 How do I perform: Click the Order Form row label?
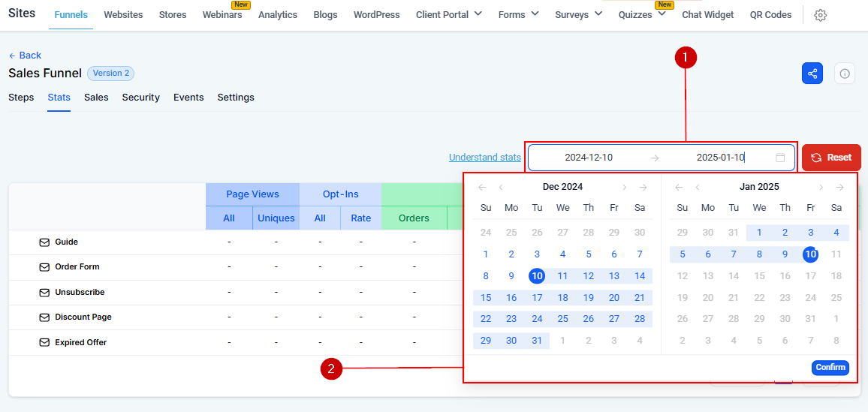(77, 267)
